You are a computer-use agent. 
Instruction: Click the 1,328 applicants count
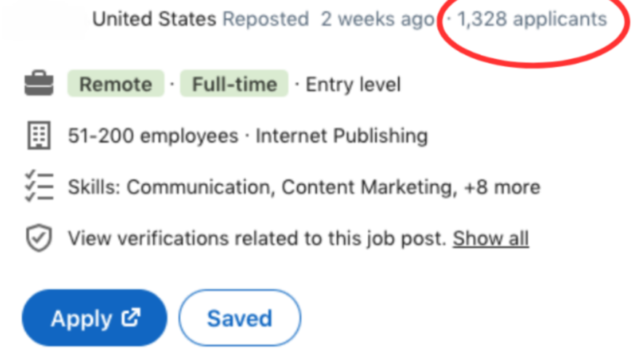[532, 19]
